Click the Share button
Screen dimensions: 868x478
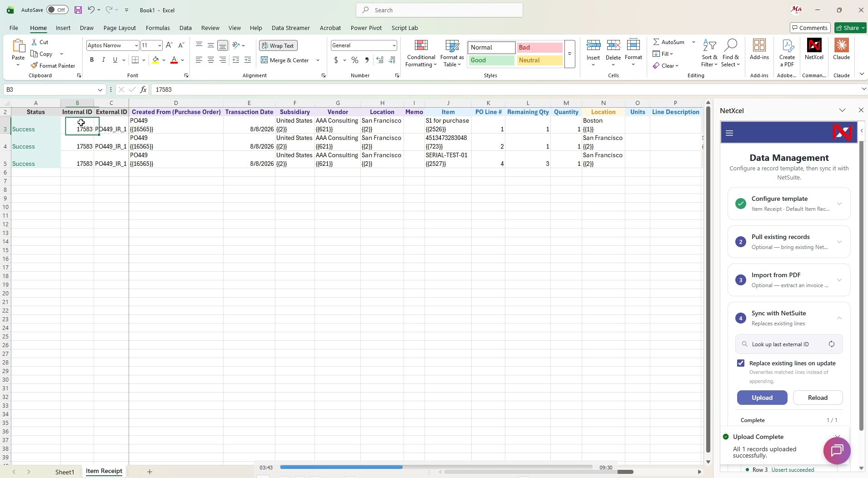851,28
